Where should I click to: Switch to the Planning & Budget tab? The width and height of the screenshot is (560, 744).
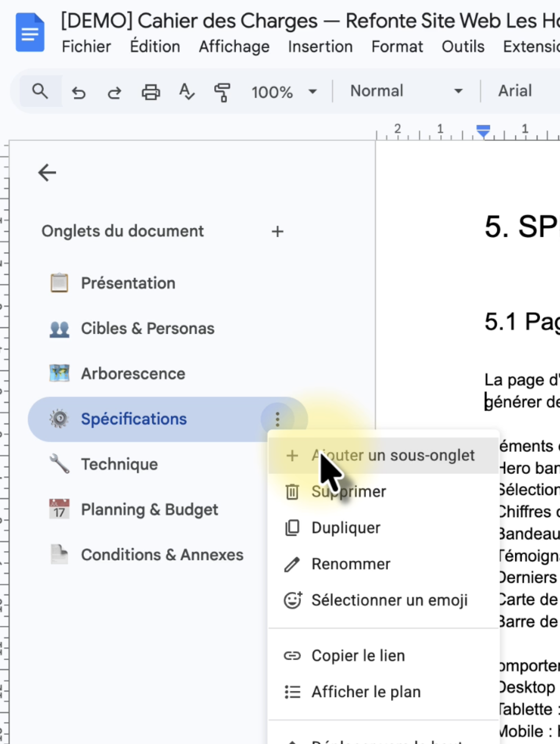(x=149, y=509)
